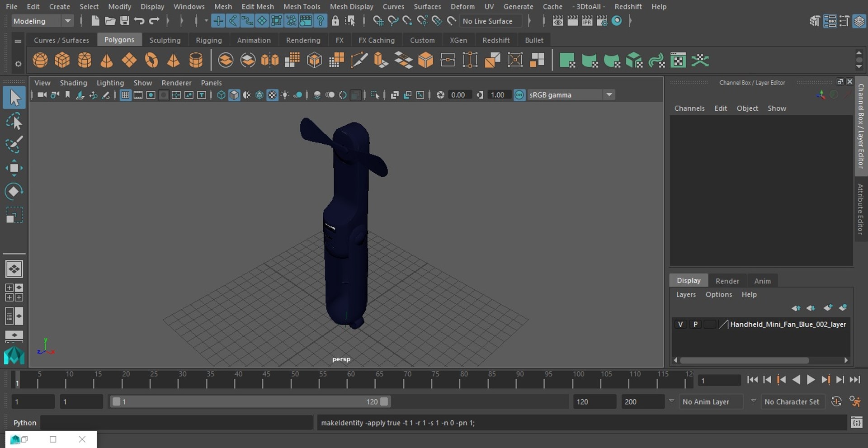Open the layer editor Layers menu
Viewport: 868px width, 448px height.
(686, 294)
